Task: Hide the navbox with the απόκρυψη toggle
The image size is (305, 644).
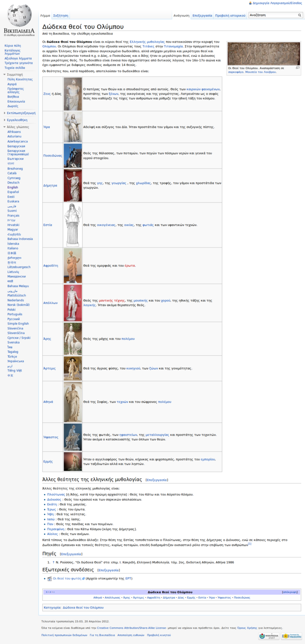Action: (290, 592)
